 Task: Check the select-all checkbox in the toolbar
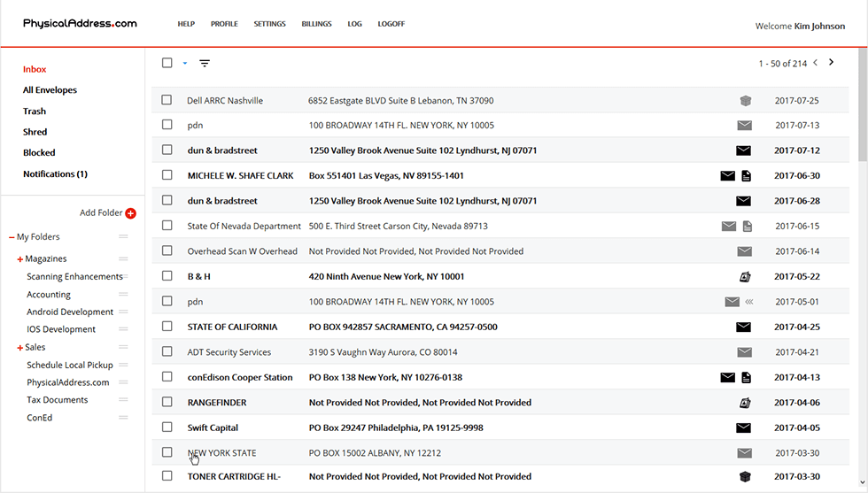click(x=167, y=63)
